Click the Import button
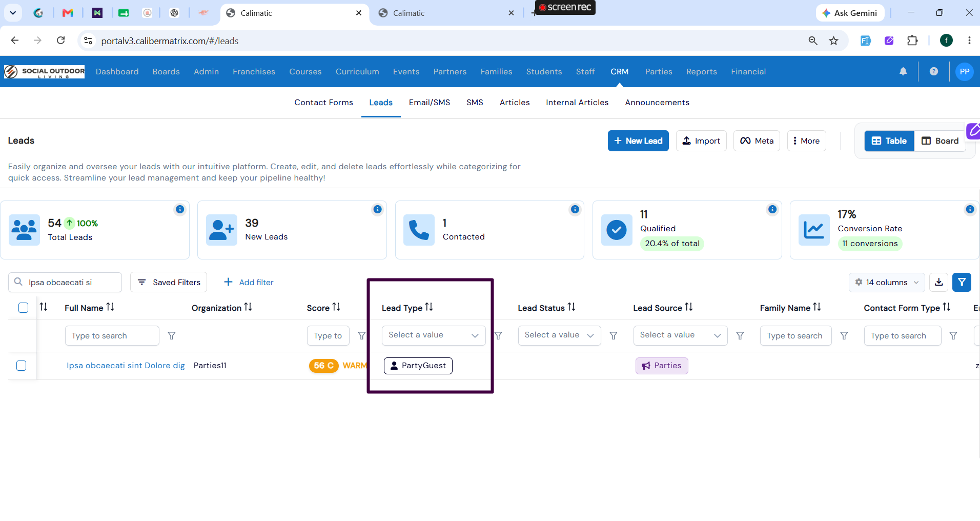The image size is (980, 521). pos(701,141)
